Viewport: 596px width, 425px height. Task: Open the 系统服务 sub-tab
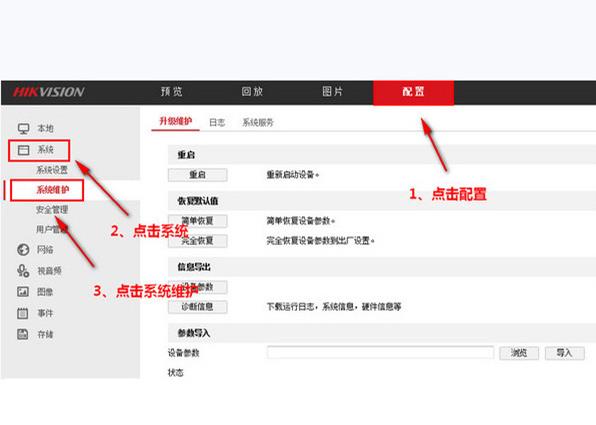(258, 122)
